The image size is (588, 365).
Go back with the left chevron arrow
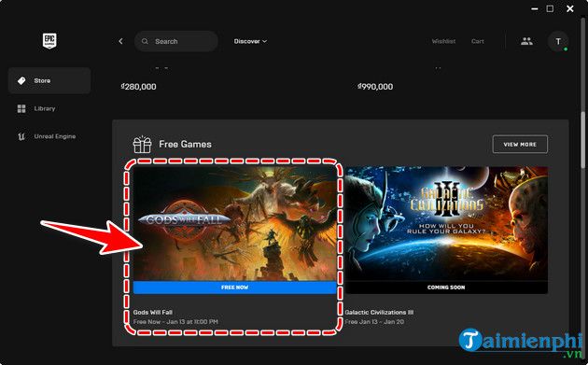pyautogui.click(x=120, y=41)
